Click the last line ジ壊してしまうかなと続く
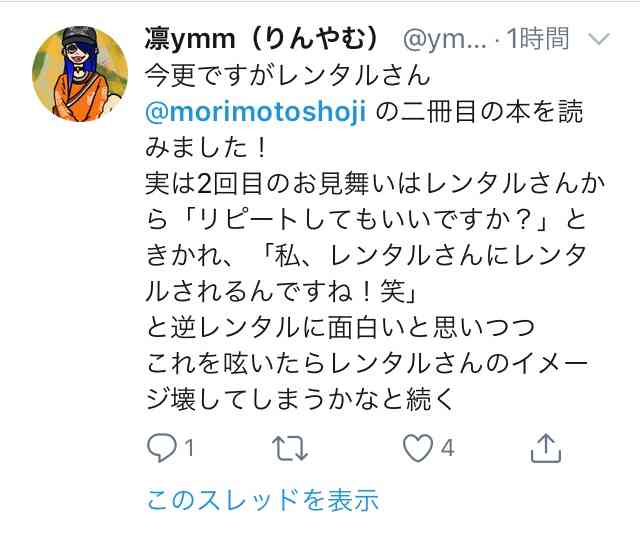The height and width of the screenshot is (539, 640). 300,399
